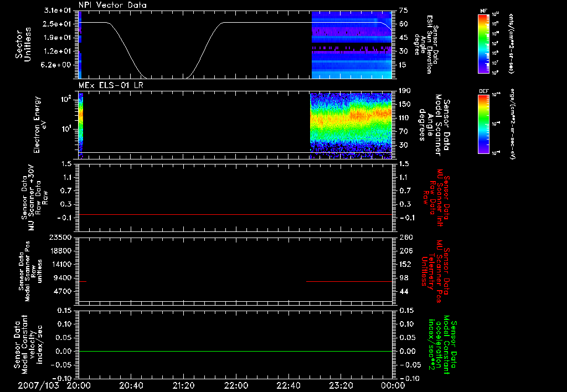Image resolution: width=567 pixels, height=392 pixels.
Task: Click the 'DEF' label above the color bar
Action: tap(484, 91)
